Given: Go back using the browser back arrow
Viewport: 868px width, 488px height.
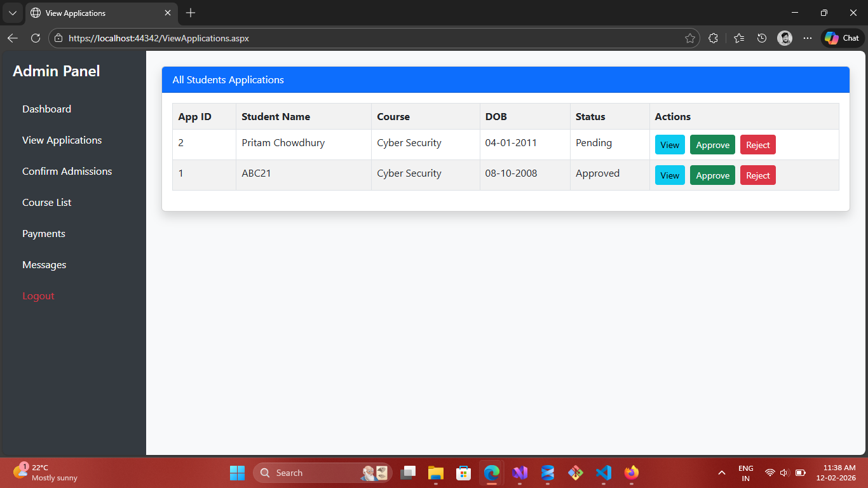Looking at the screenshot, I should click(13, 38).
